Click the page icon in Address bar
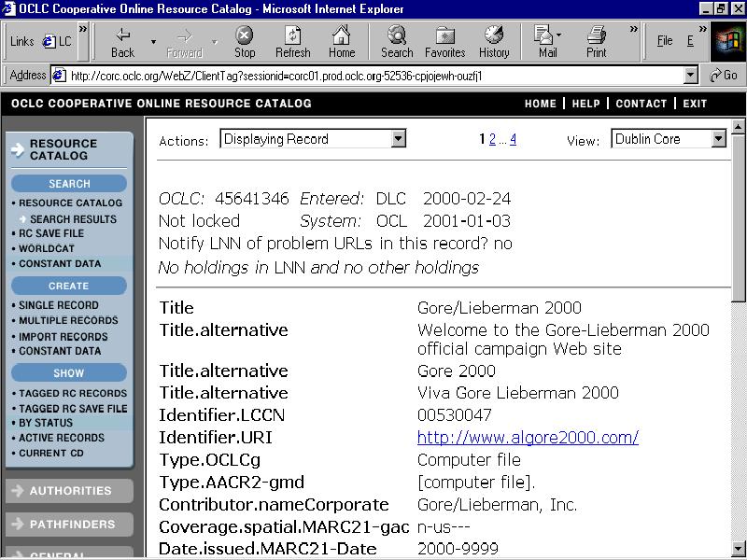The width and height of the screenshot is (747, 560). (59, 76)
